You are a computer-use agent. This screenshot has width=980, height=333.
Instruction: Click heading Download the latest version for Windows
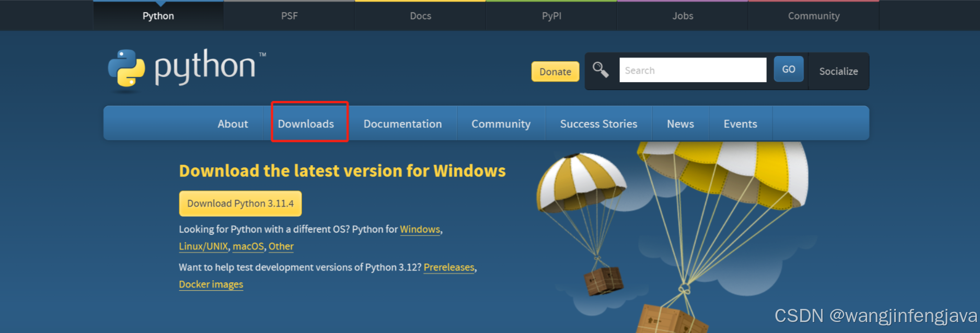(x=342, y=171)
